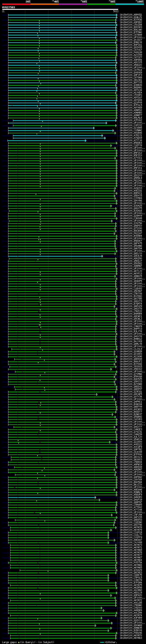Screen dimensions: 146x644
Task: Click the UniRef100_B2W637 label
Action: tap(131, 414)
